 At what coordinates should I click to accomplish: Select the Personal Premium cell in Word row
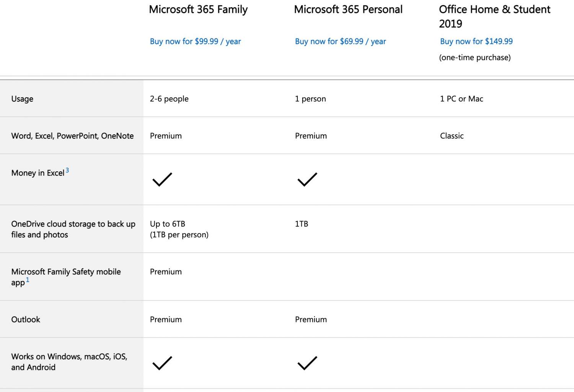coord(311,136)
